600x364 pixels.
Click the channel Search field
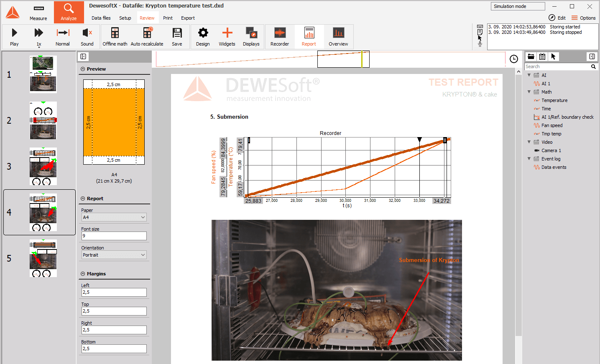[x=557, y=66]
